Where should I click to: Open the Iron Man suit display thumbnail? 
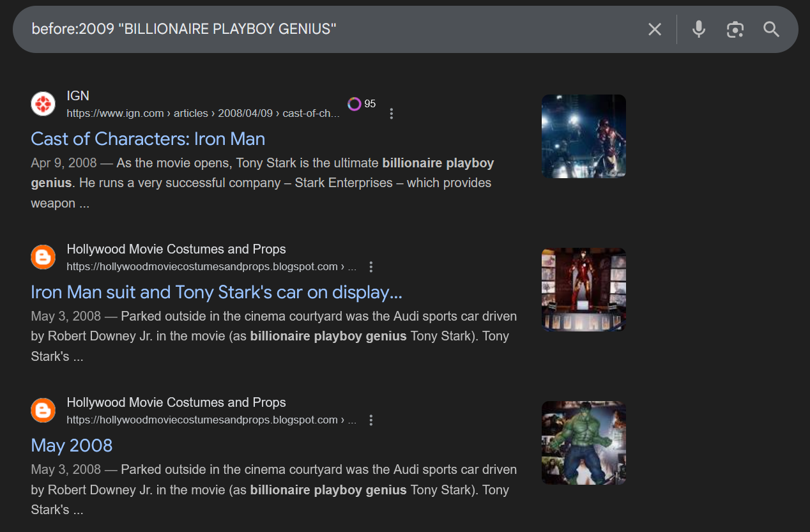tap(584, 289)
